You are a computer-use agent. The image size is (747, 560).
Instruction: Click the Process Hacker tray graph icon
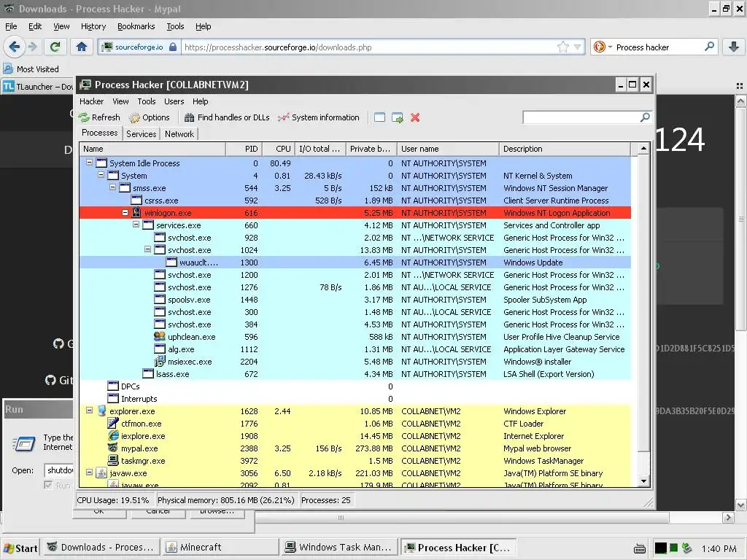point(660,548)
